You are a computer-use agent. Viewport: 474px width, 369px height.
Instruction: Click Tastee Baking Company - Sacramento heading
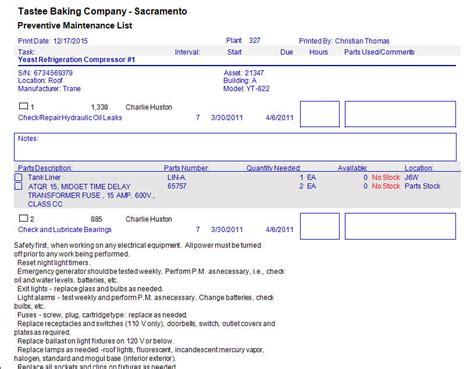(x=103, y=11)
